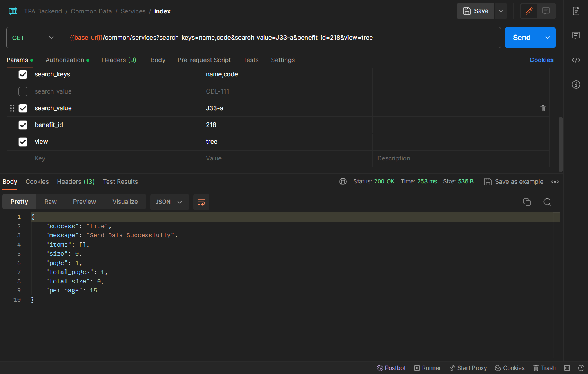Open the code snippet icon
Screen dimensions: 588x374
coord(576,60)
